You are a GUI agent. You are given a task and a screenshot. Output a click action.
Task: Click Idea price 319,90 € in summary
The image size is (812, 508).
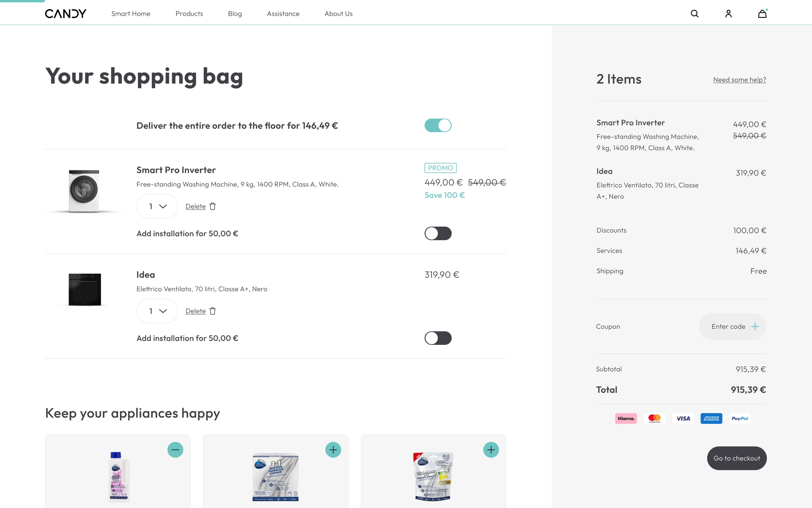751,173
